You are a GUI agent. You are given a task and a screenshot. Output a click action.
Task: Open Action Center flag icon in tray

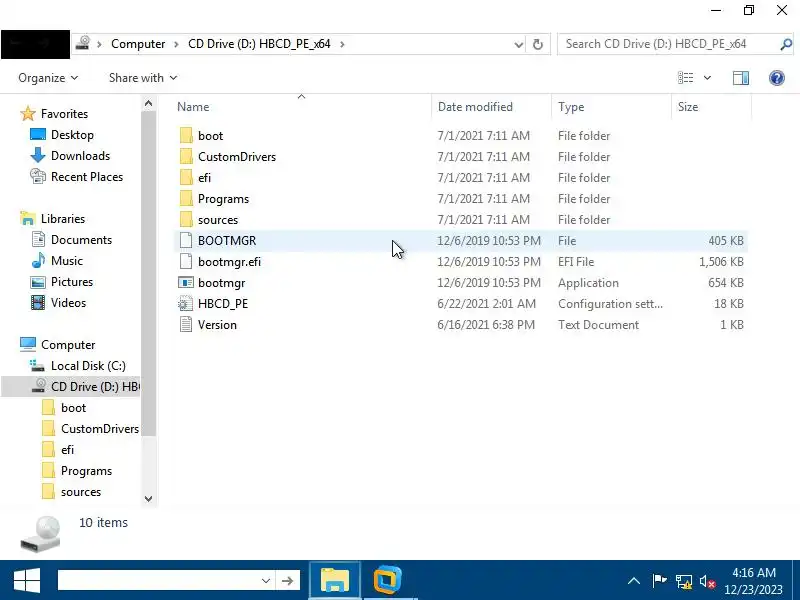click(x=659, y=581)
